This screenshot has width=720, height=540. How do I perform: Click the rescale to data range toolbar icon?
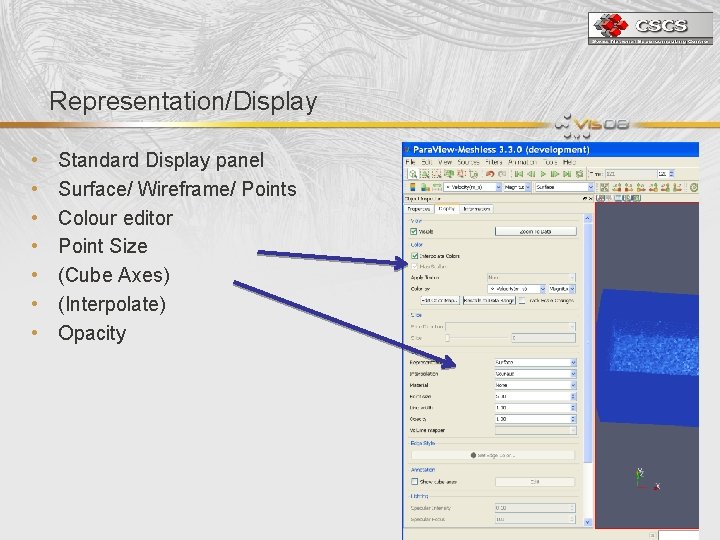[x=437, y=187]
